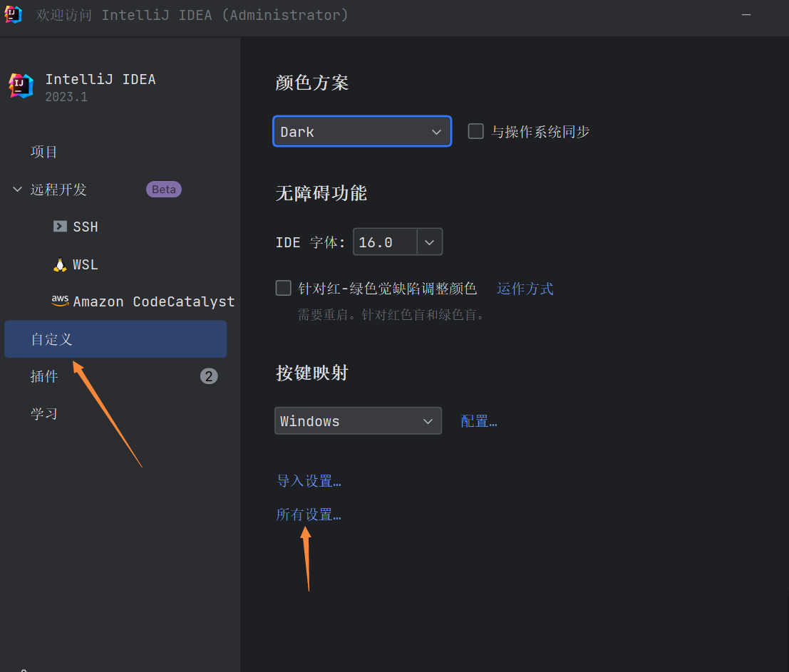Viewport: 789px width, 672px height.
Task: Open the Windows keymap dropdown
Action: (x=358, y=420)
